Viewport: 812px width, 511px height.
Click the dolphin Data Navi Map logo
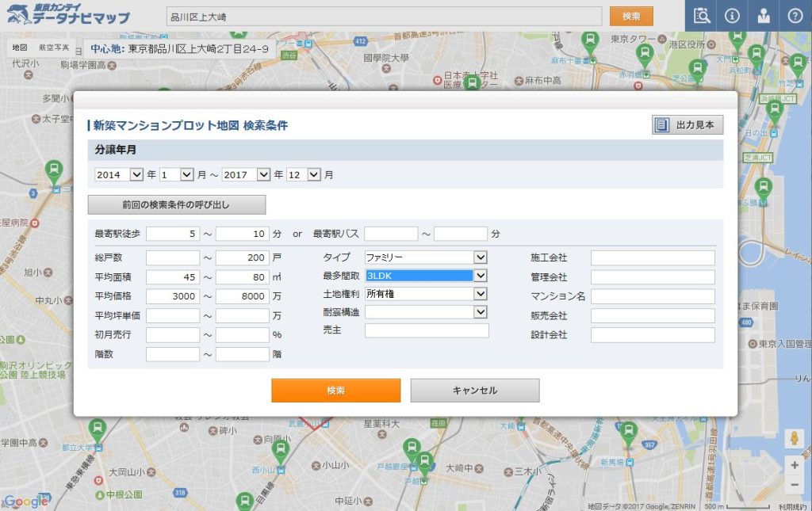pyautogui.click(x=66, y=15)
